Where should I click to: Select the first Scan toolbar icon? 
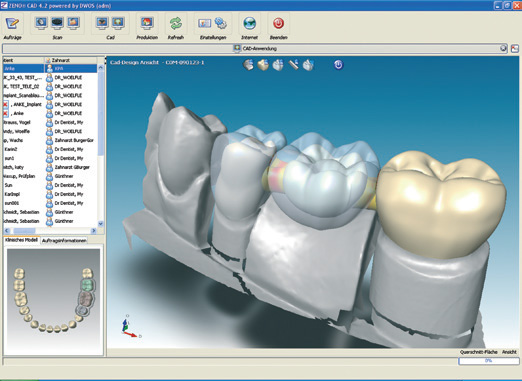[x=41, y=23]
